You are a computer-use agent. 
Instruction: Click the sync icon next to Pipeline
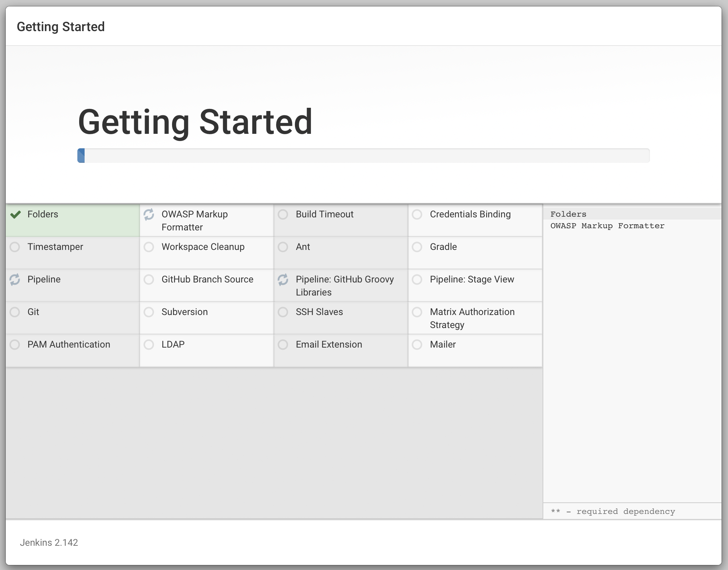click(x=15, y=280)
